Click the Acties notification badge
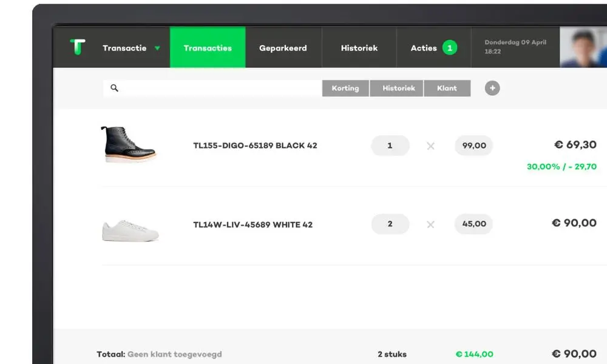Screen dimensions: 607x364 coord(449,48)
